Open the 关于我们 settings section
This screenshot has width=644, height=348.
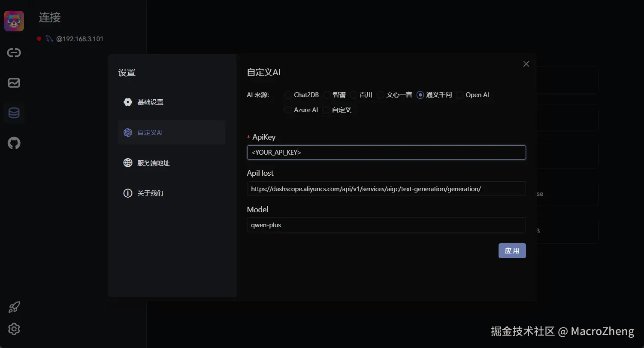(172, 193)
